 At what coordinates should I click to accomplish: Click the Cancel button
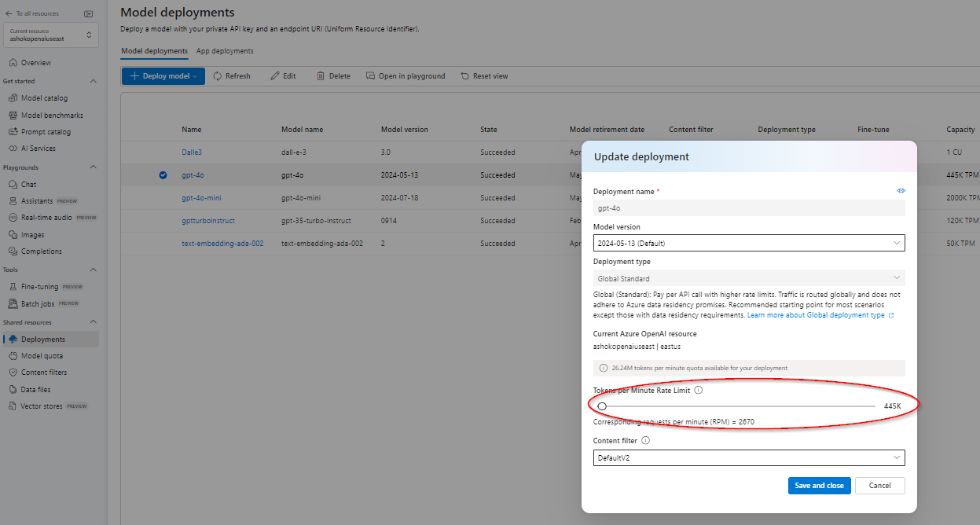[x=879, y=486]
